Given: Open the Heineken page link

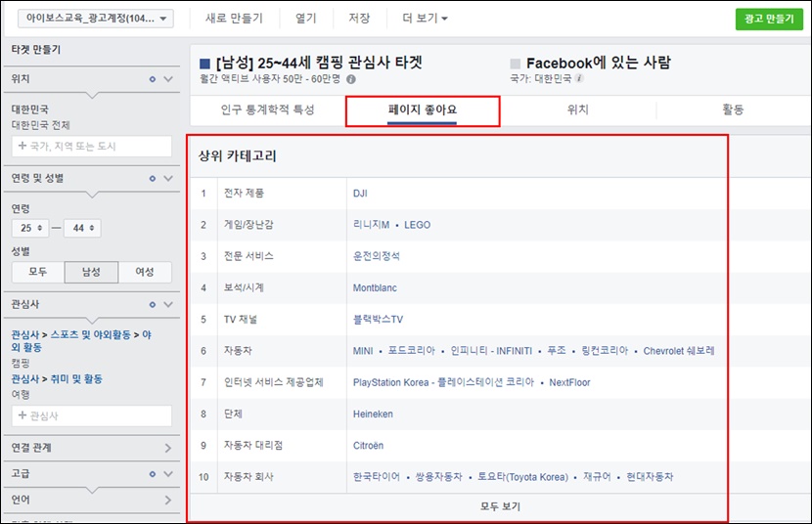Looking at the screenshot, I should pos(373,415).
